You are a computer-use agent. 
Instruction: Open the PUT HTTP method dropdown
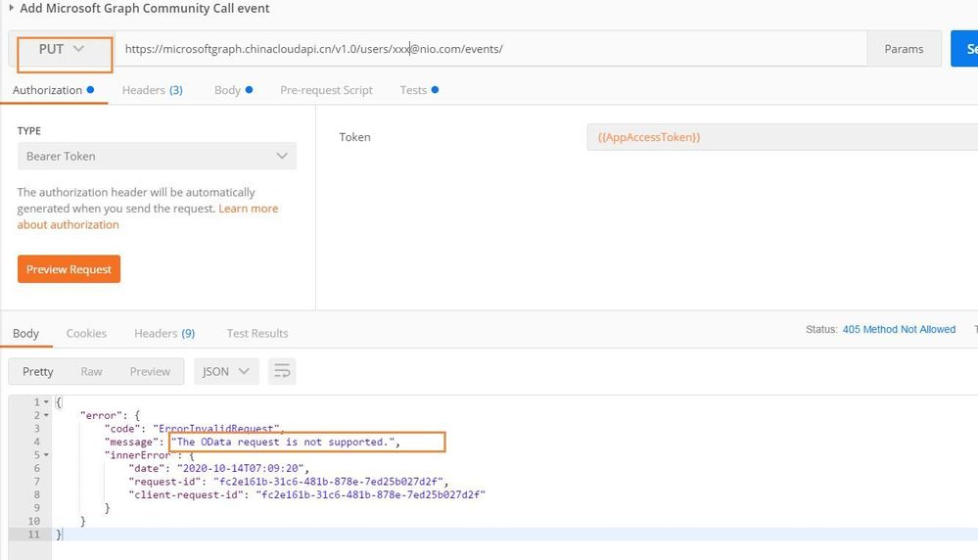(61, 49)
